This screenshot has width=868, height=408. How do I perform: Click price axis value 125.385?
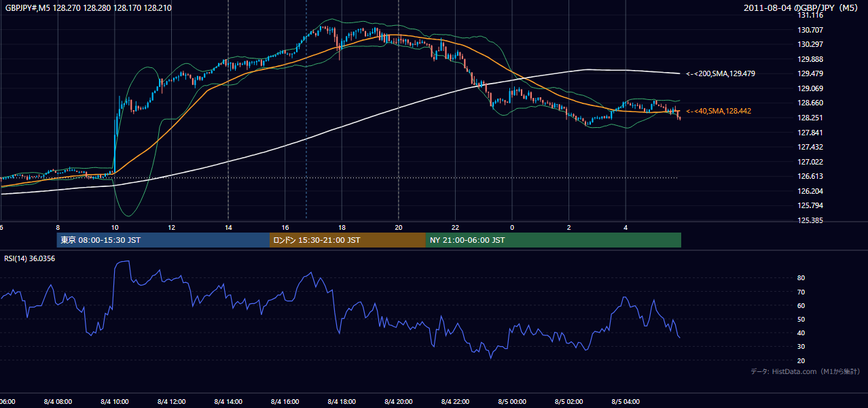point(810,220)
